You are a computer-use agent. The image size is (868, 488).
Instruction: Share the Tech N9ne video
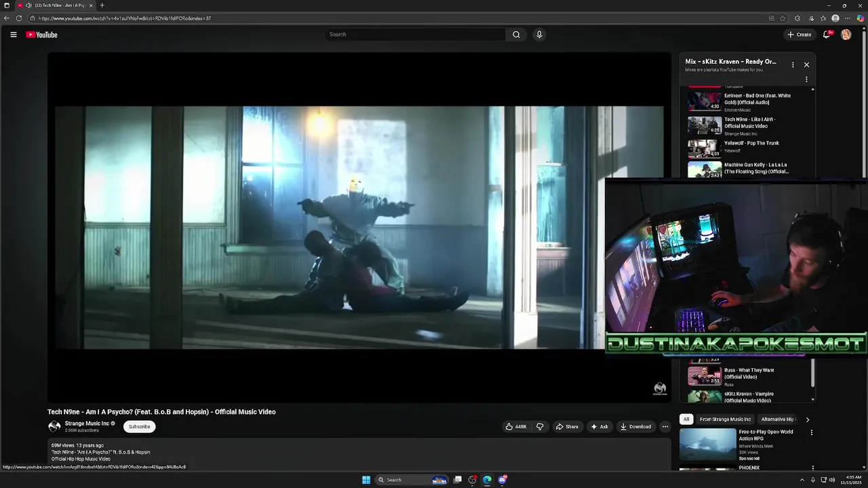[567, 426]
